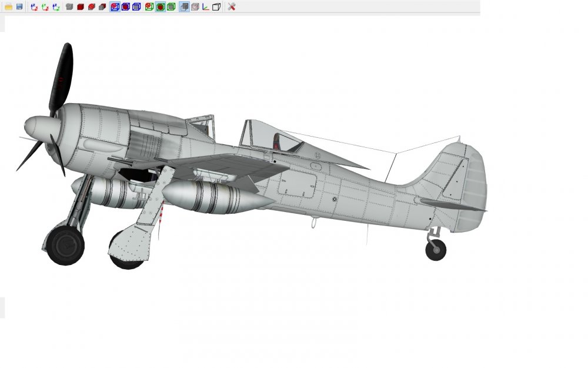
Task: Select the solid dark red cube icon
Action: click(80, 6)
